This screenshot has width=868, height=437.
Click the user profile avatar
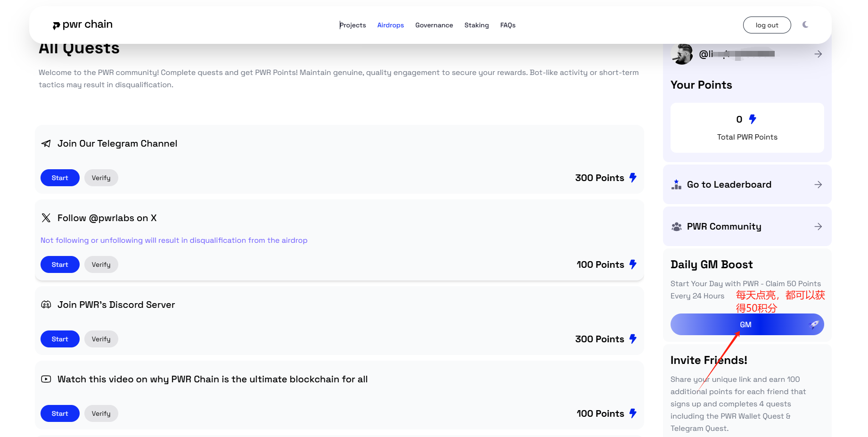coord(681,54)
